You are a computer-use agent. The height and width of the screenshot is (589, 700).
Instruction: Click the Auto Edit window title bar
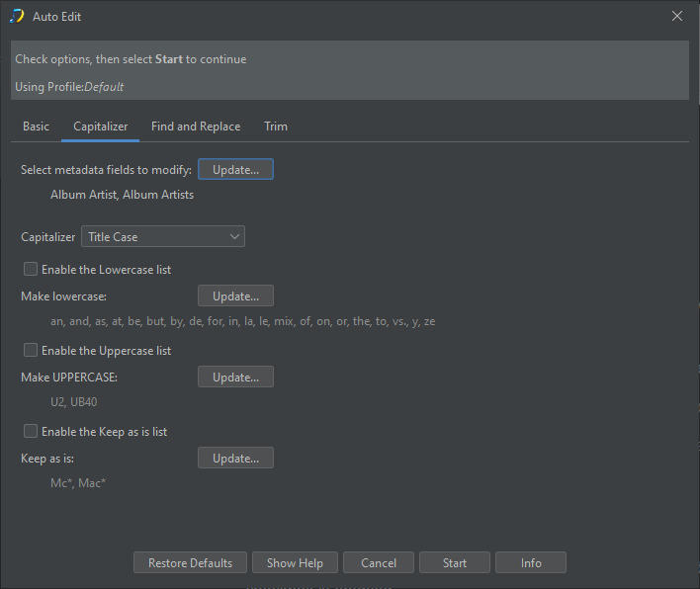(346, 16)
